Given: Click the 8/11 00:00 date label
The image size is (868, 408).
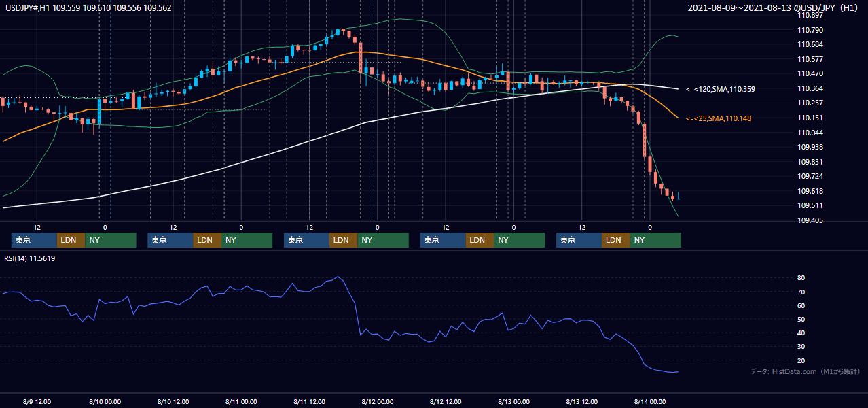Looking at the screenshot, I should pyautogui.click(x=241, y=401).
